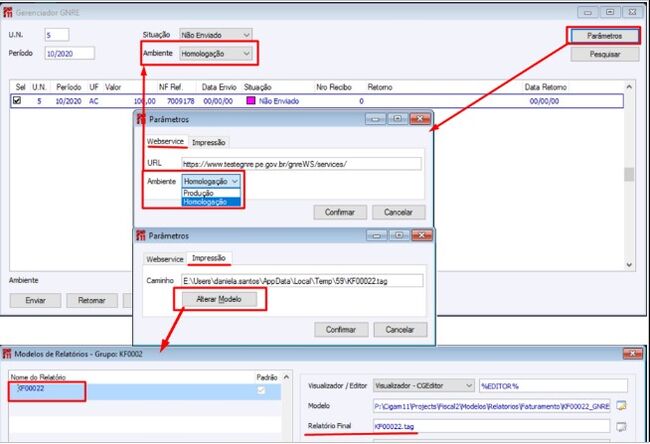
Task: Click the Retornar button
Action: point(92,300)
